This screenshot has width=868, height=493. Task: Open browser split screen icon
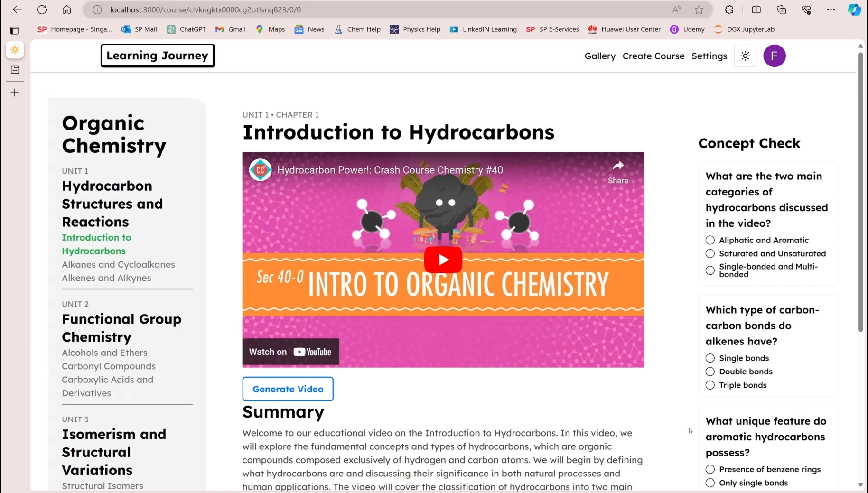[756, 9]
